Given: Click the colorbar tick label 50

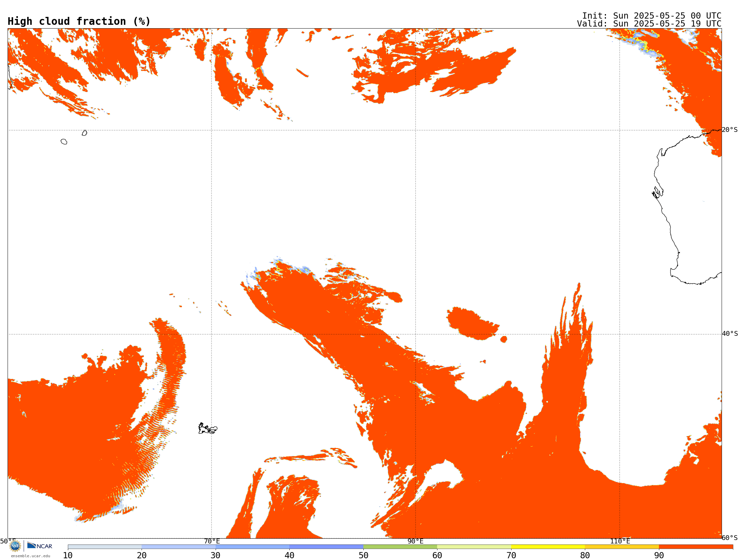Looking at the screenshot, I should (x=363, y=556).
